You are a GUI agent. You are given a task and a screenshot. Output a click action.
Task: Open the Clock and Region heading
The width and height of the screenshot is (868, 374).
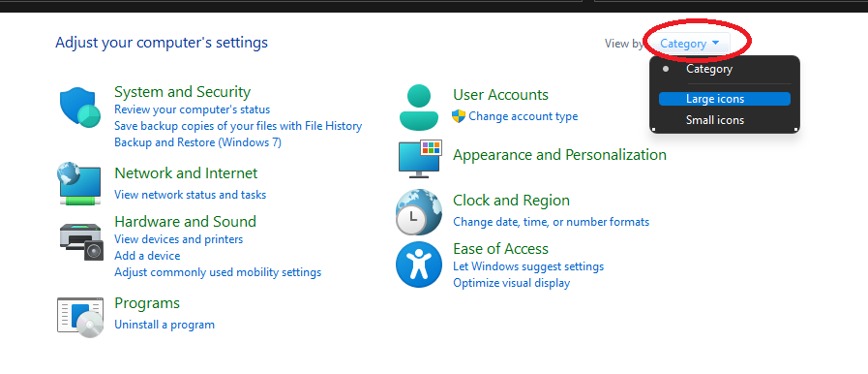(x=511, y=201)
